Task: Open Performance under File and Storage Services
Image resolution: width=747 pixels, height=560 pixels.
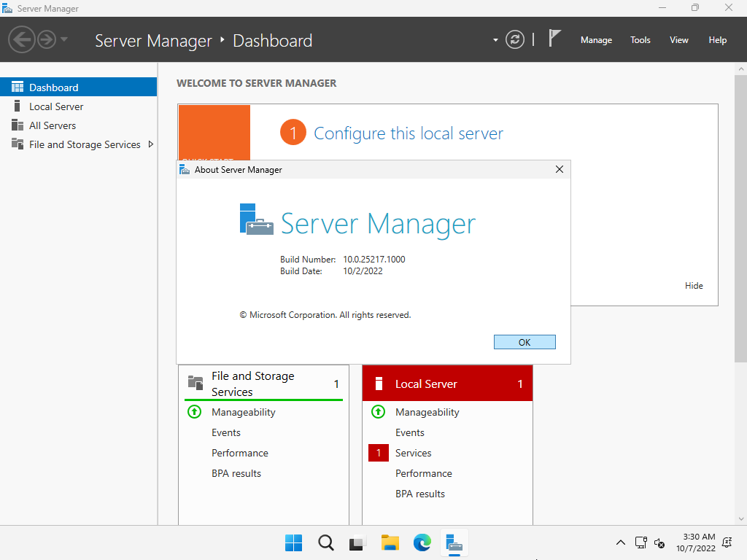Action: (239, 453)
